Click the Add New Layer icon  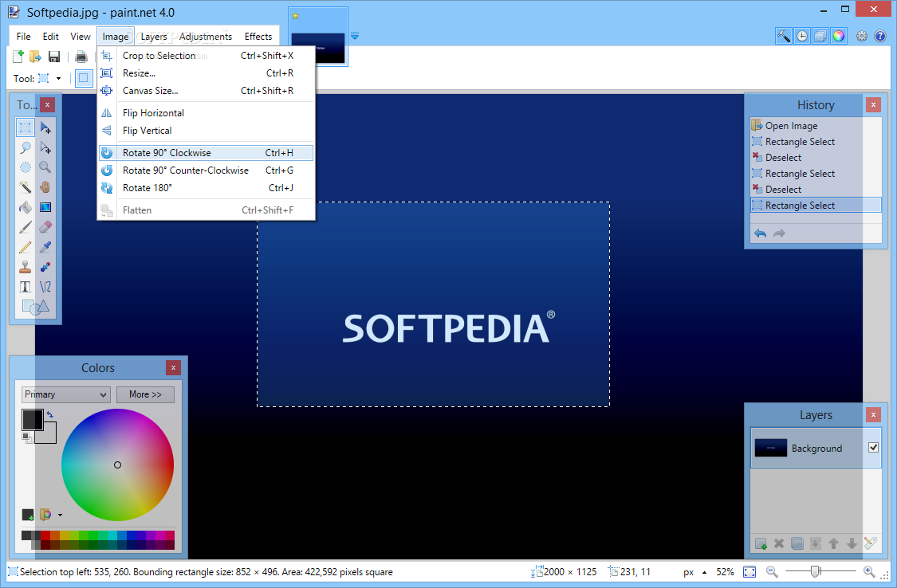pyautogui.click(x=761, y=543)
